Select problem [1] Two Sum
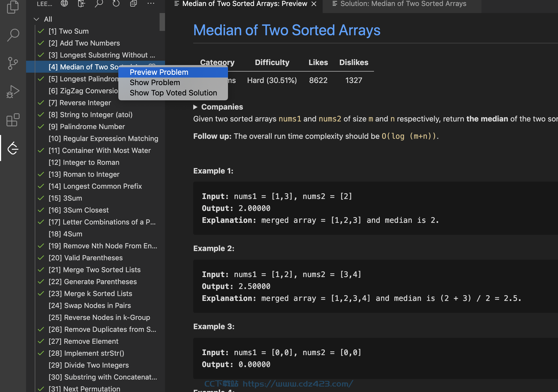This screenshot has width=558, height=392. tap(96, 31)
